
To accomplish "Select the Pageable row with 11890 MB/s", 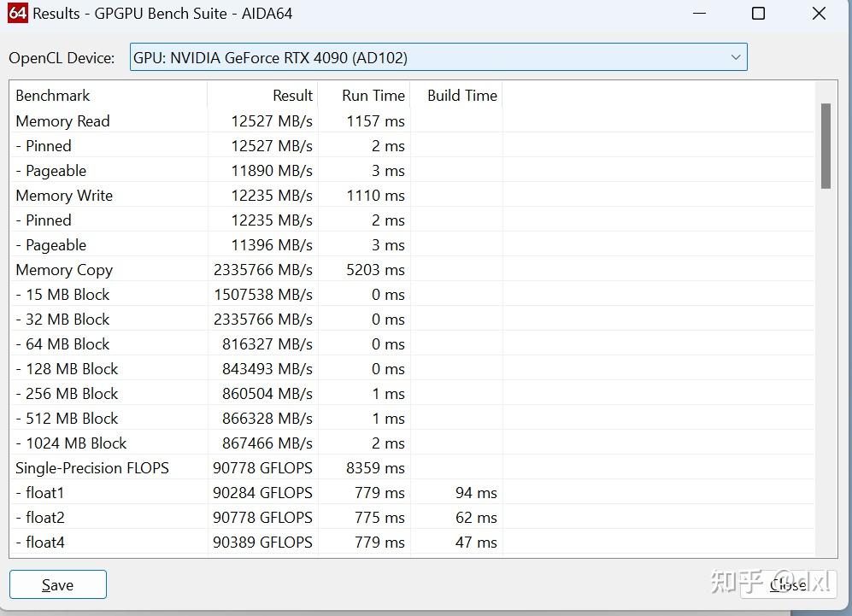I will [412, 171].
